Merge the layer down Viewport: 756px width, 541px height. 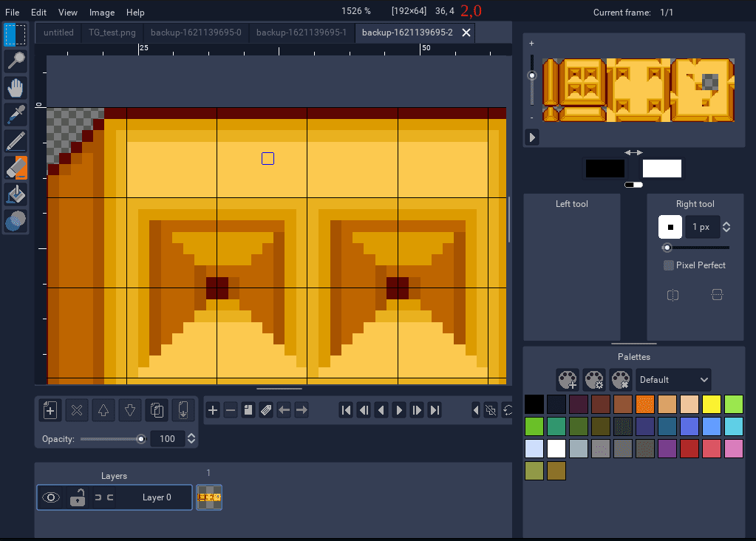[183, 410]
